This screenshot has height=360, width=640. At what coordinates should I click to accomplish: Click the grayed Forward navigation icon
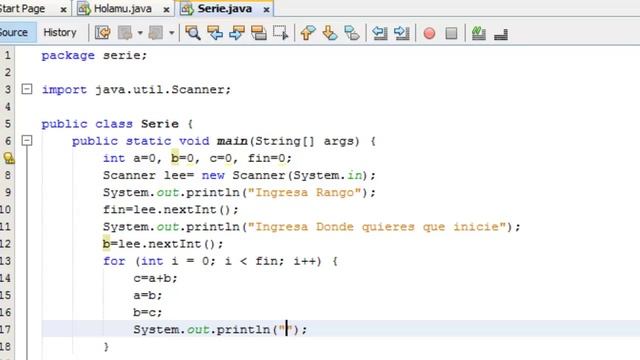(156, 33)
